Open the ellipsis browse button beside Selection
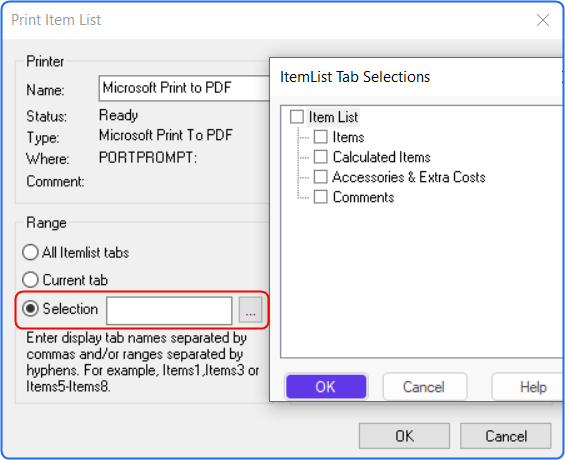The width and height of the screenshot is (565, 460). pos(250,310)
